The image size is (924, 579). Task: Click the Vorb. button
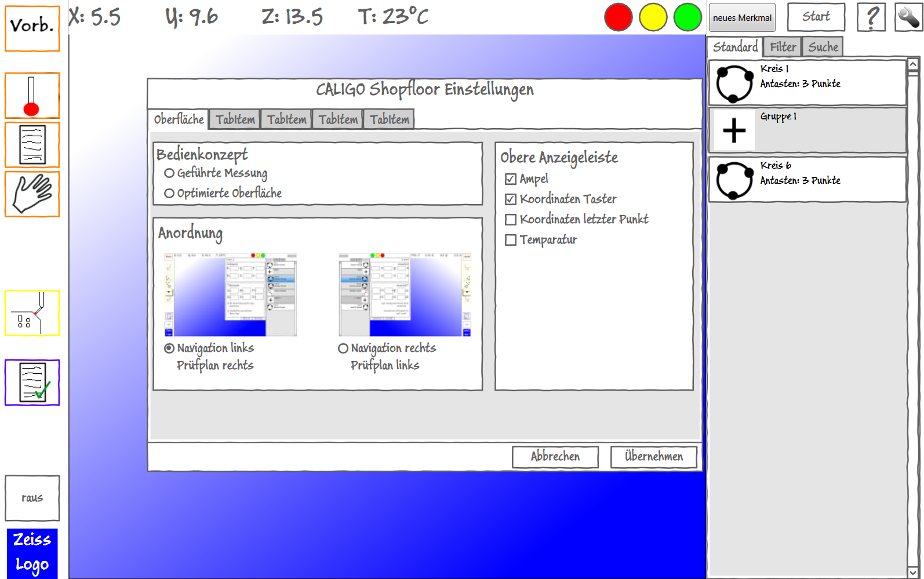coord(32,28)
